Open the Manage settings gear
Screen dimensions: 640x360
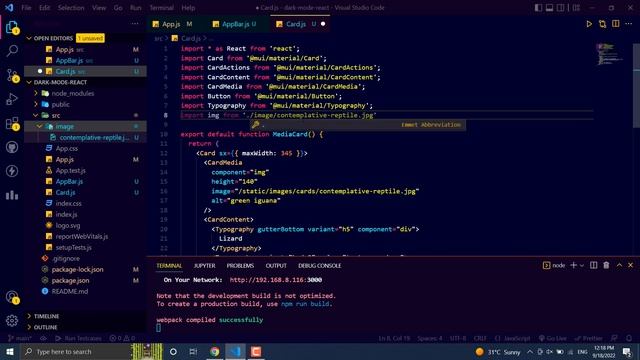coord(12,321)
